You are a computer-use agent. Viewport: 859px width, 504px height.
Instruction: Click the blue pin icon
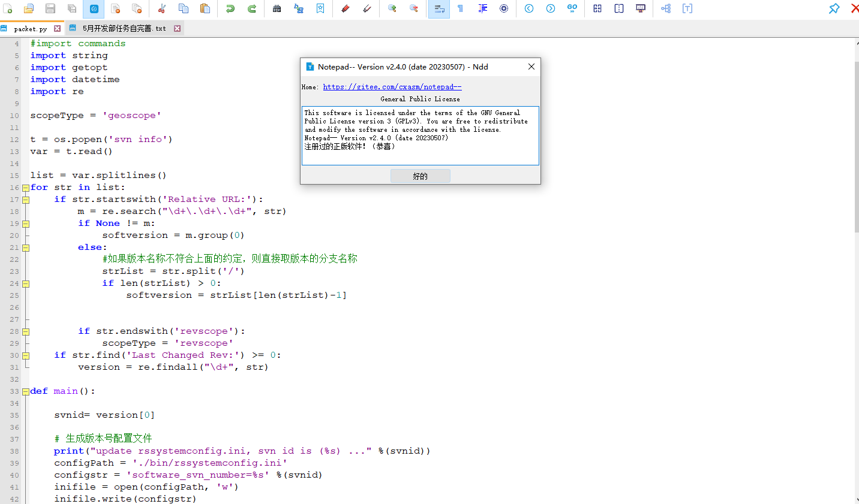tap(834, 8)
